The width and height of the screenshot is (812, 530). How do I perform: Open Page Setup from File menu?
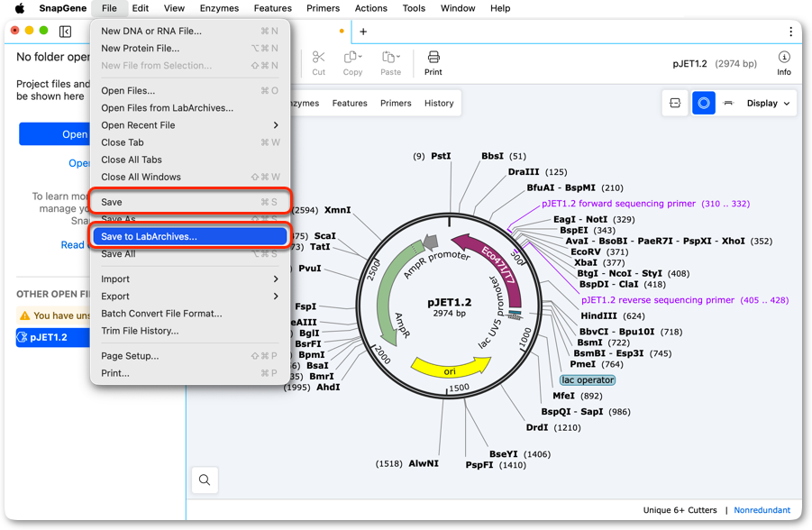(x=189, y=355)
